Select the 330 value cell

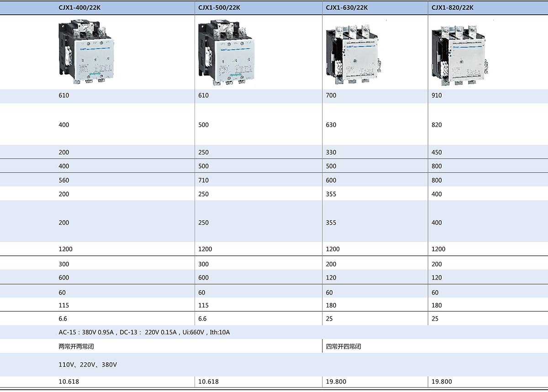point(331,152)
